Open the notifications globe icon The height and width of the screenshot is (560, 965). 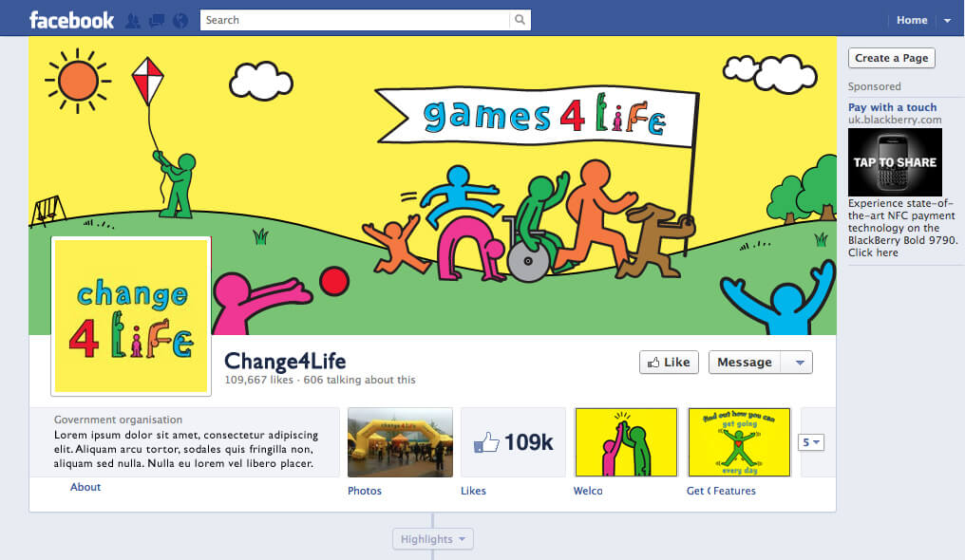click(x=180, y=21)
